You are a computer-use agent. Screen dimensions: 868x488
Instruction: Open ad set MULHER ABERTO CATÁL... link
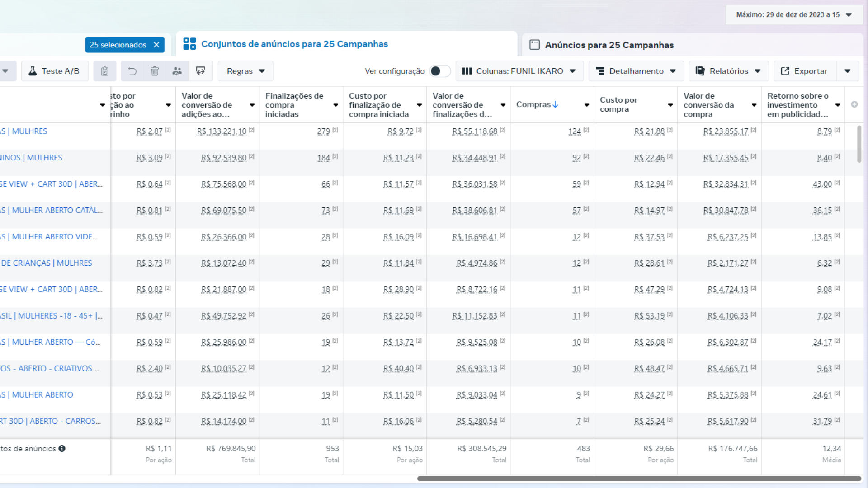tap(51, 210)
